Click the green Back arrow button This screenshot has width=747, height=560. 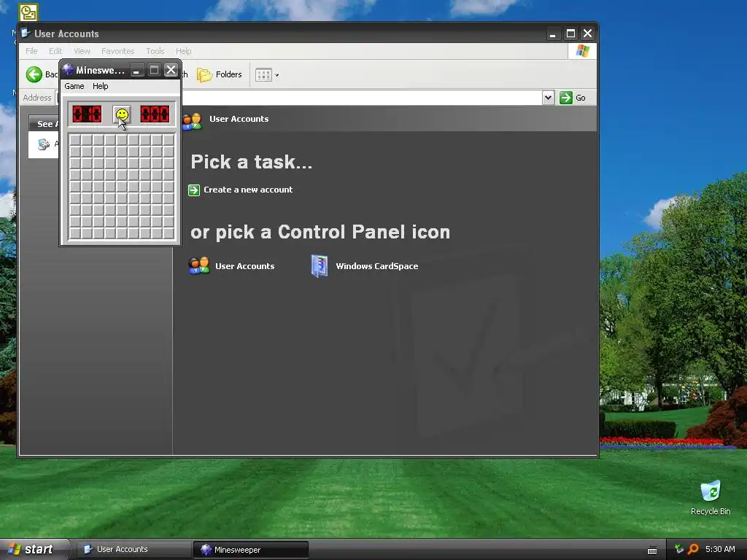pos(34,74)
